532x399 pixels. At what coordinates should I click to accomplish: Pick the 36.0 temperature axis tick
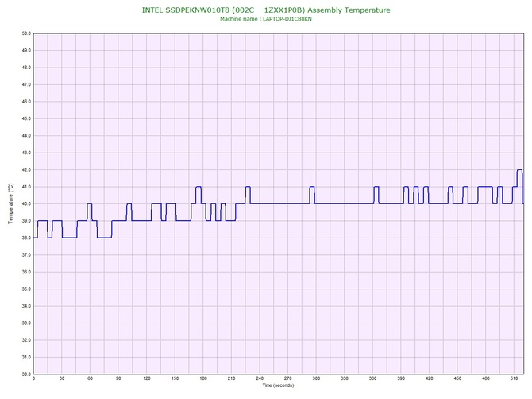tap(26, 272)
